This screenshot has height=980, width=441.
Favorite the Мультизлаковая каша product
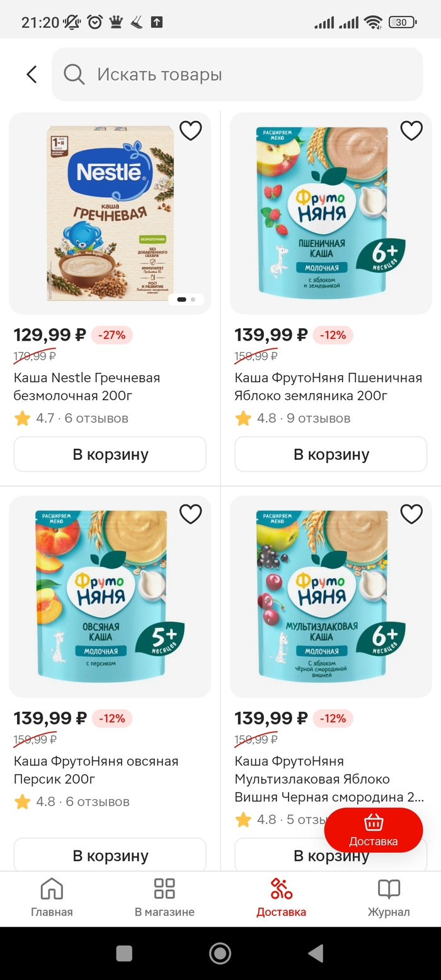tap(411, 514)
